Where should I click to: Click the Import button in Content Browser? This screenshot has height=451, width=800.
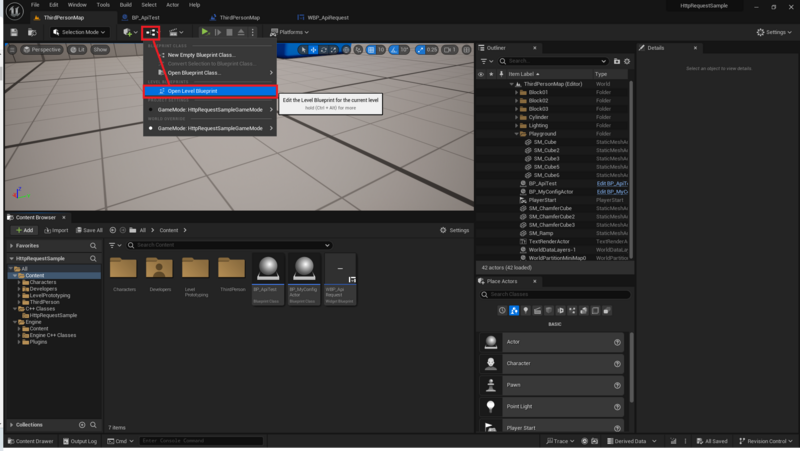pyautogui.click(x=56, y=230)
